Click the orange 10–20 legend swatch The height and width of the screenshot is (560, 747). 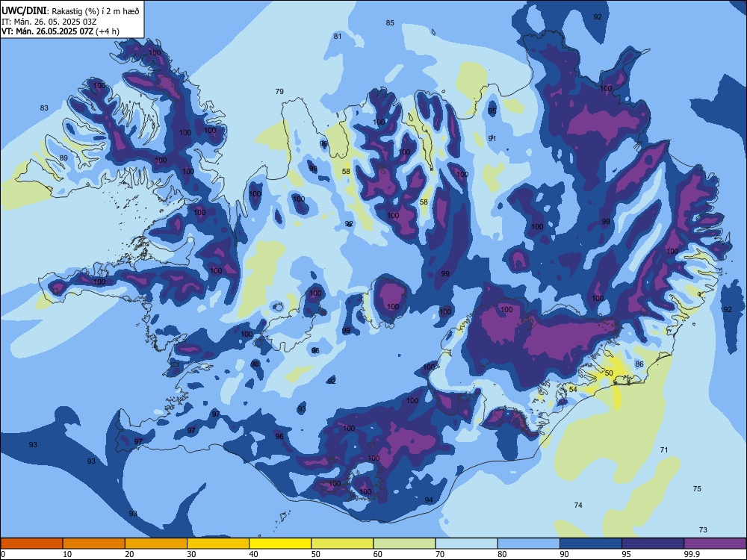click(x=94, y=544)
